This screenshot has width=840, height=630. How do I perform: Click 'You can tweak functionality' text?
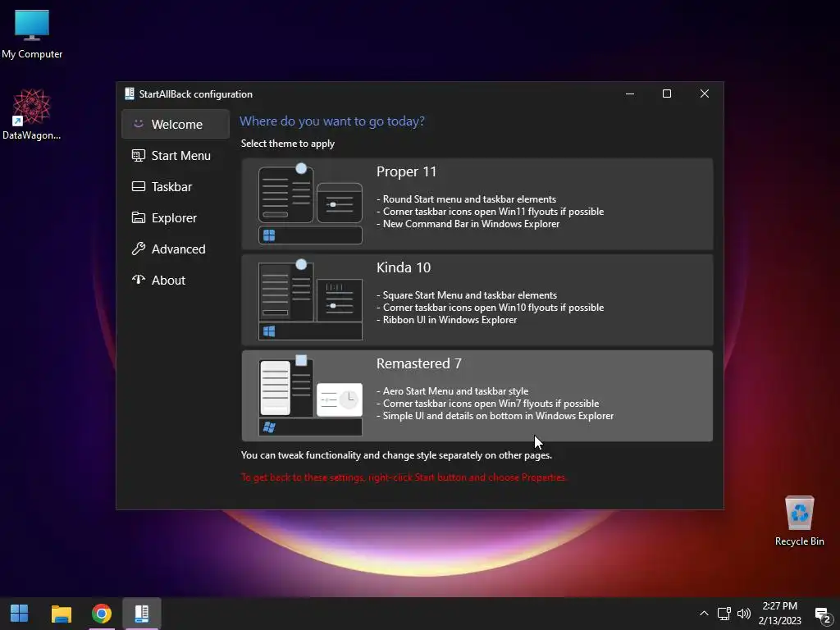tap(396, 455)
